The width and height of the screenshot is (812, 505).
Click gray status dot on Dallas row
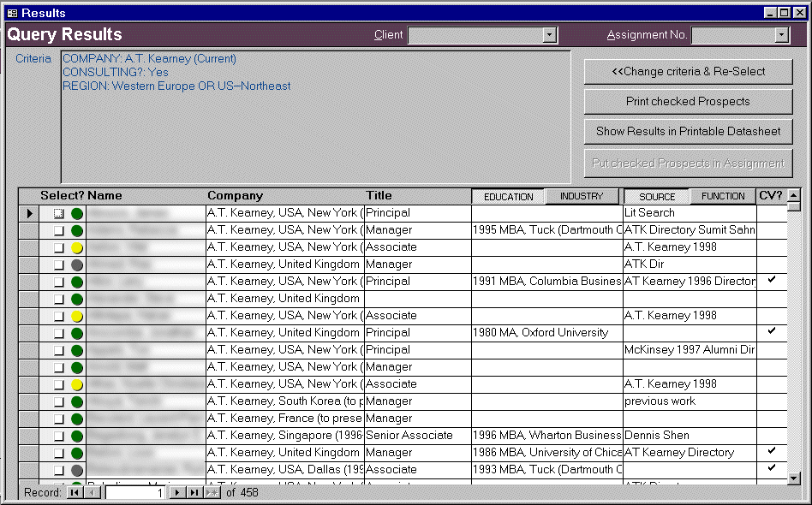point(77,470)
